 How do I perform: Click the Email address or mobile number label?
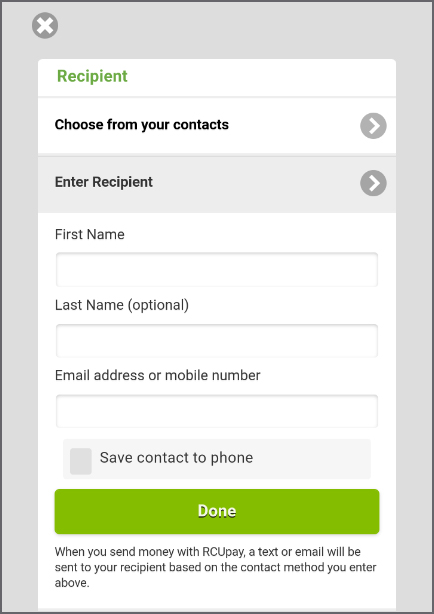(157, 375)
